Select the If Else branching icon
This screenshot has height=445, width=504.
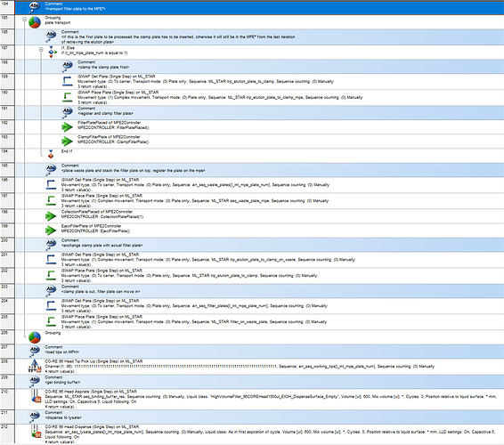point(51,52)
